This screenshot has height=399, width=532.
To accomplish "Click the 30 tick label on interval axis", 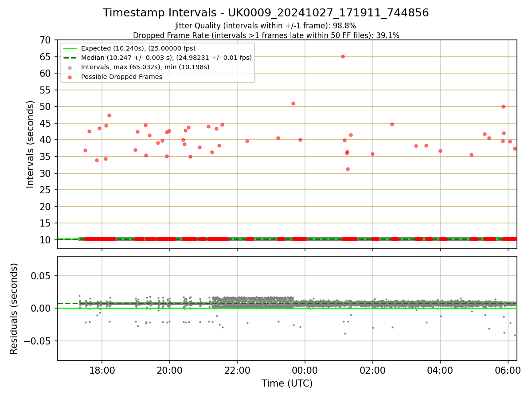I will click(x=46, y=173).
